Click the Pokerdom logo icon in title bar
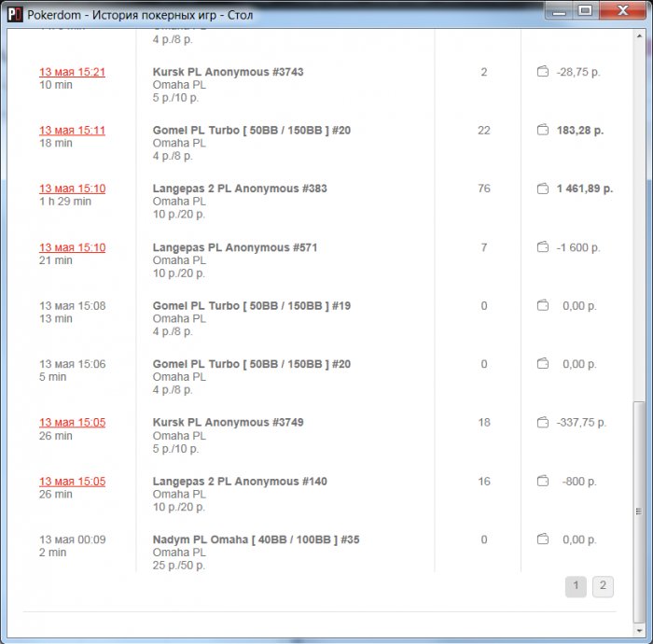This screenshot has height=644, width=653. (x=15, y=15)
